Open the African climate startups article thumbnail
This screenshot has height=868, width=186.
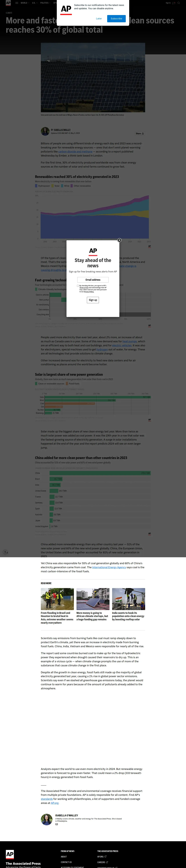93,599
